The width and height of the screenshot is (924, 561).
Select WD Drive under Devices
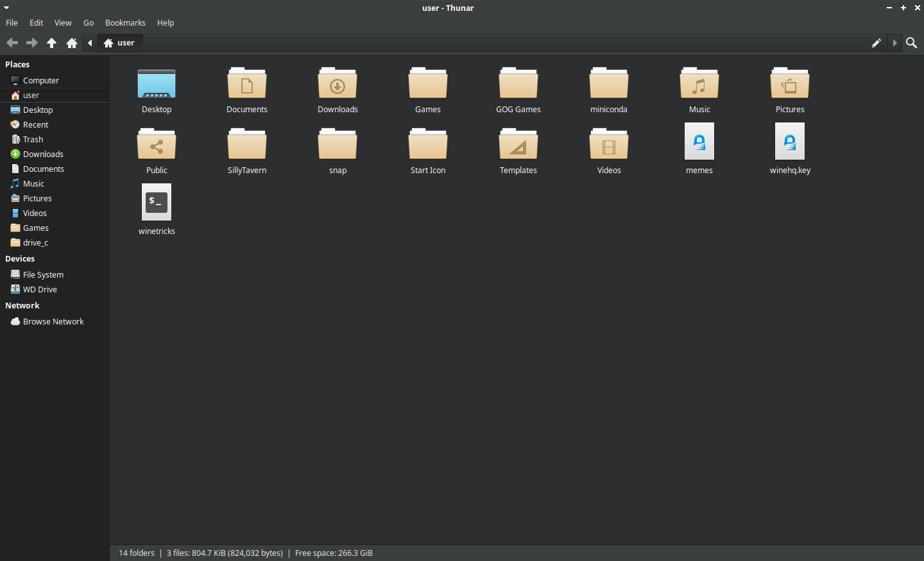point(55,290)
